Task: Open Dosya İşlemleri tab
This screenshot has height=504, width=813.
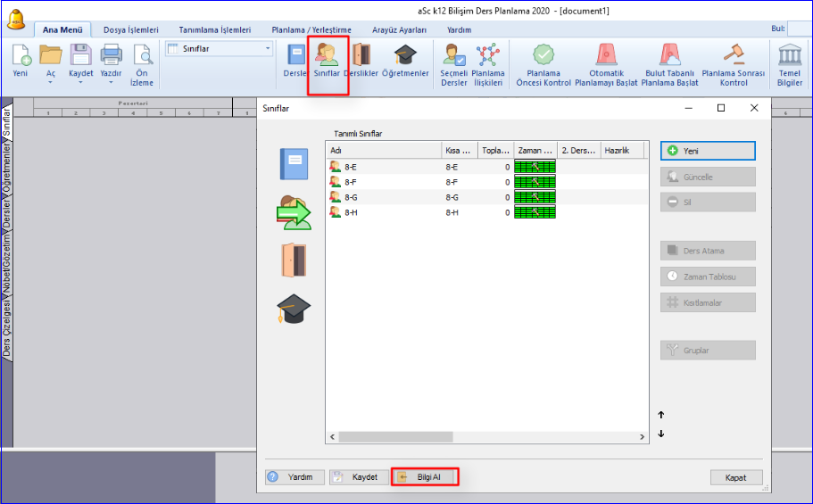Action: [130, 29]
